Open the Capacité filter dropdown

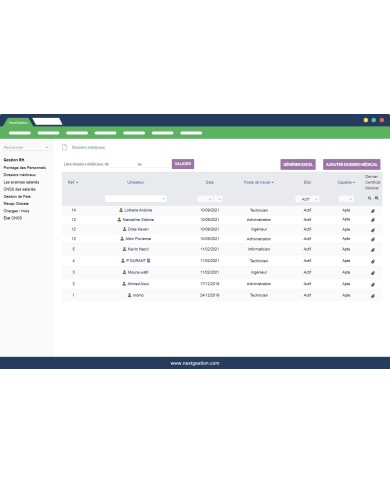pyautogui.click(x=346, y=199)
